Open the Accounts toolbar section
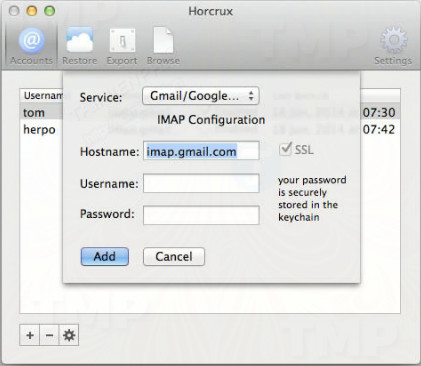421x366 pixels. [x=31, y=46]
